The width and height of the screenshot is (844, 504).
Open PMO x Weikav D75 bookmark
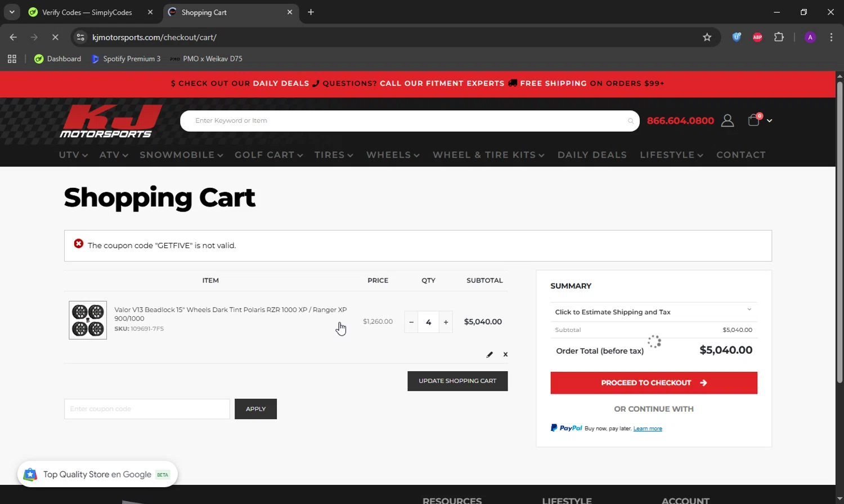[x=206, y=58]
